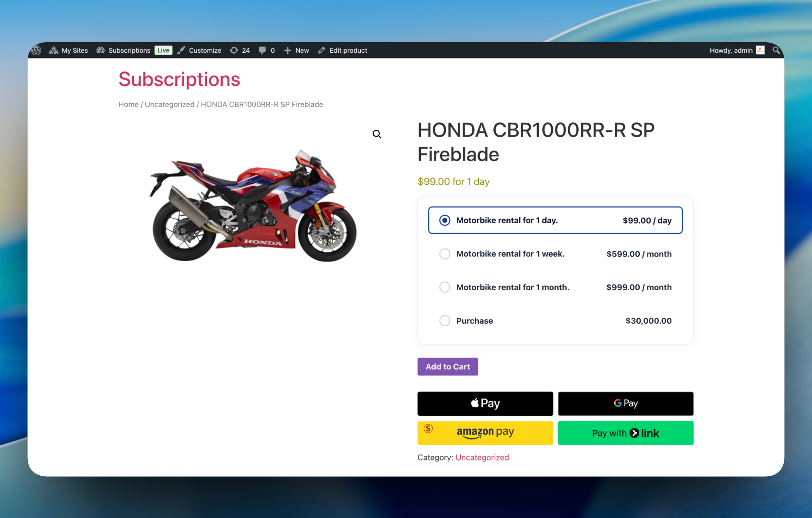Click the Edit product pencil icon
This screenshot has width=812, height=518.
(x=322, y=50)
